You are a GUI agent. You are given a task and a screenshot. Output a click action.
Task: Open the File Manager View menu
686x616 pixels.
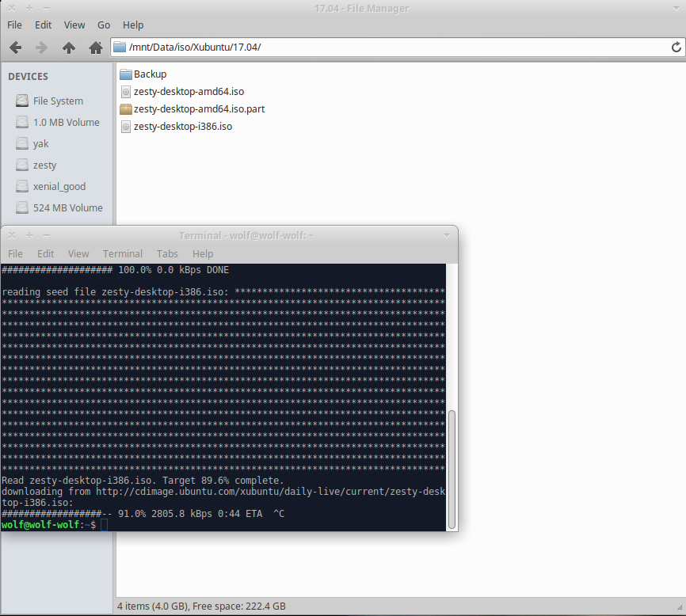(x=74, y=25)
